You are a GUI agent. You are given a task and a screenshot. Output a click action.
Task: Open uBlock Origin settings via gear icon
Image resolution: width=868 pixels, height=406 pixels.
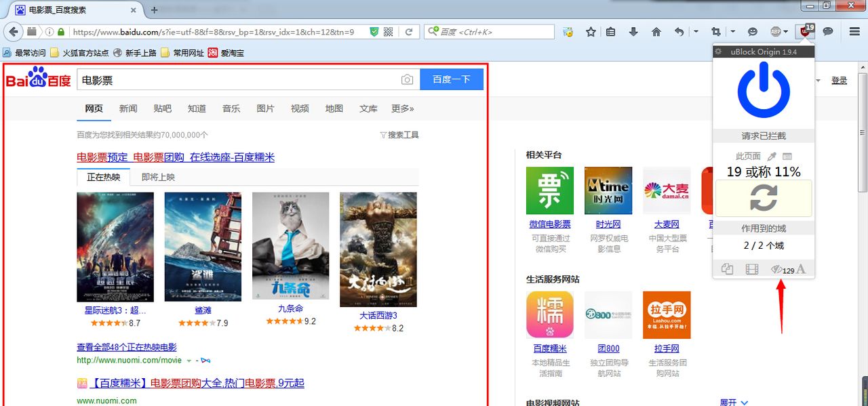point(717,51)
